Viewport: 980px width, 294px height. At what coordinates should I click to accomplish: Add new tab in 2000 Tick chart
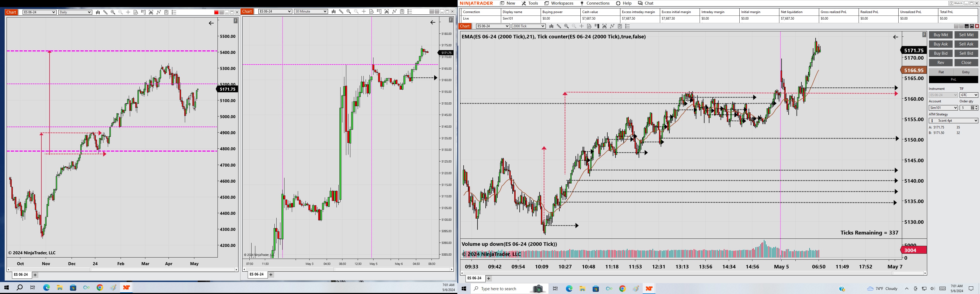tap(489, 278)
